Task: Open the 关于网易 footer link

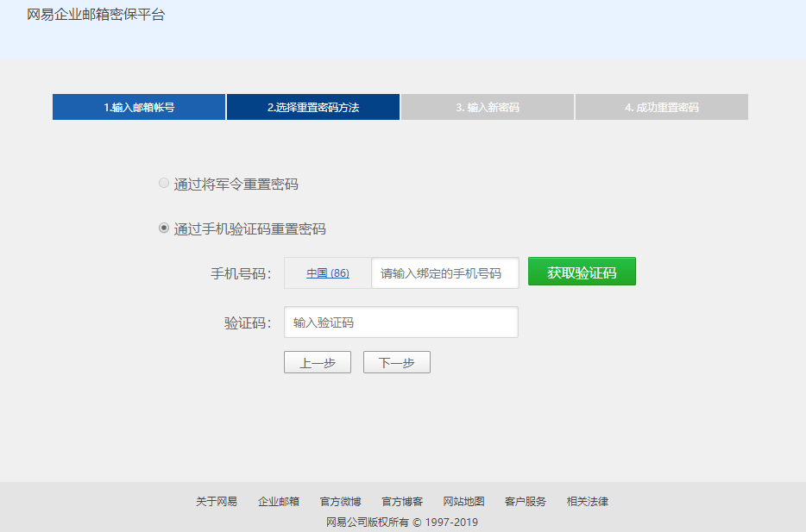Action: point(217,501)
